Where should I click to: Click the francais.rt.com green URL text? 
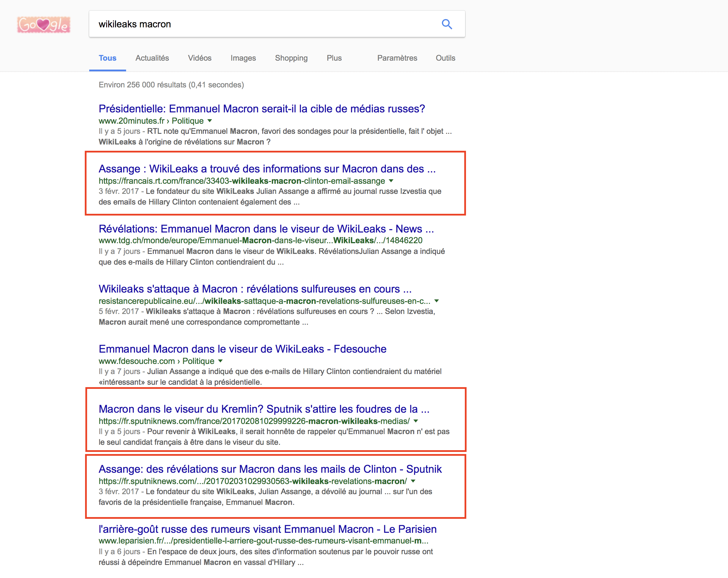coord(242,181)
